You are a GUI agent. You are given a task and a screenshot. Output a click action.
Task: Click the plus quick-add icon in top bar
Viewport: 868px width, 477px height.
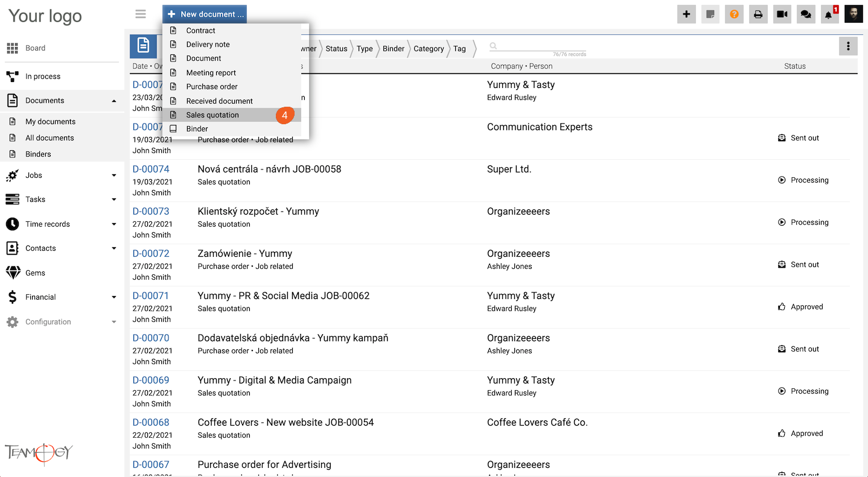tap(686, 14)
